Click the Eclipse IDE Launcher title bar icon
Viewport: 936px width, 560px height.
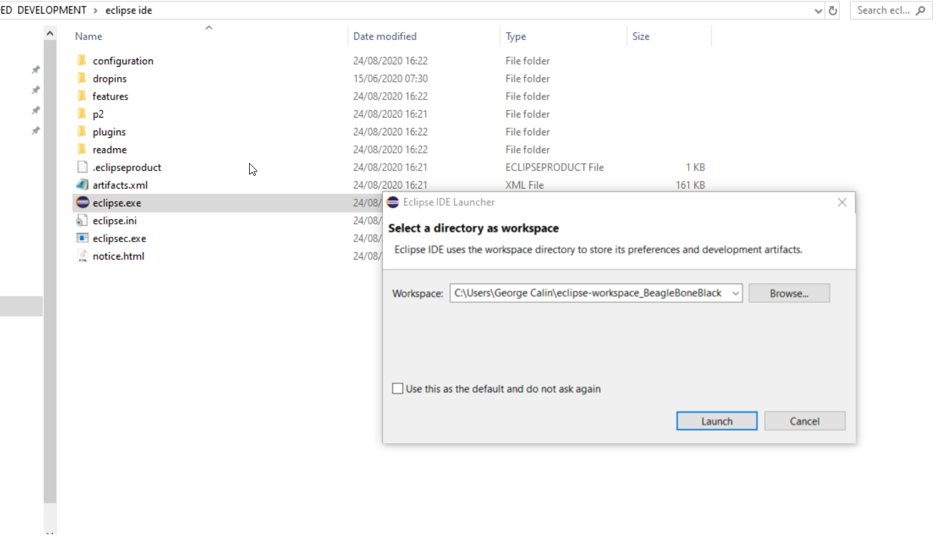(x=393, y=202)
